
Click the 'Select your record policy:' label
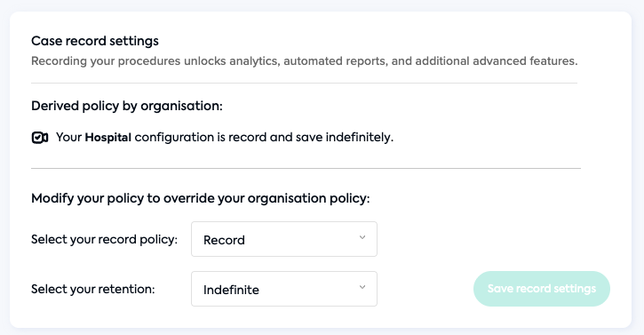point(104,240)
